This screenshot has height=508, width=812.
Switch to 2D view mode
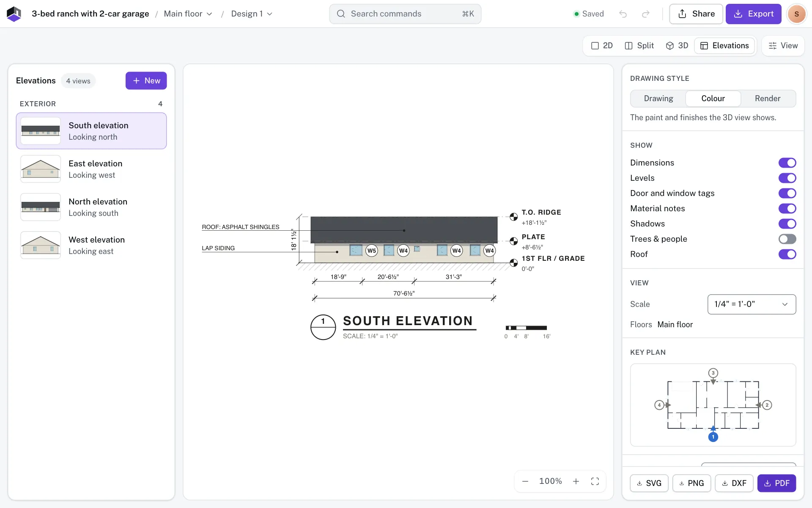pos(602,46)
